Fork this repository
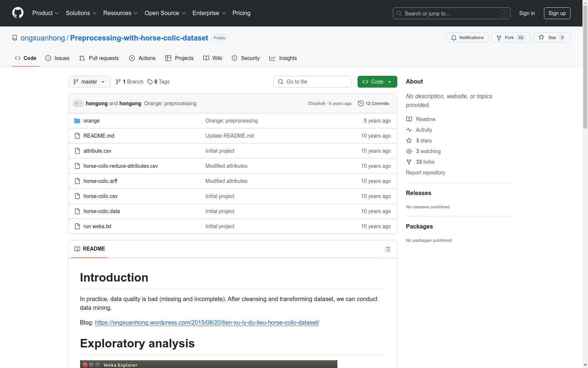The width and height of the screenshot is (588, 368). 511,38
